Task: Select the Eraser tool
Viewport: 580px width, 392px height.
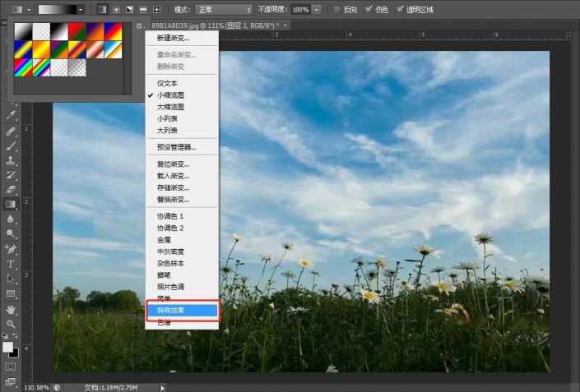Action: point(11,190)
